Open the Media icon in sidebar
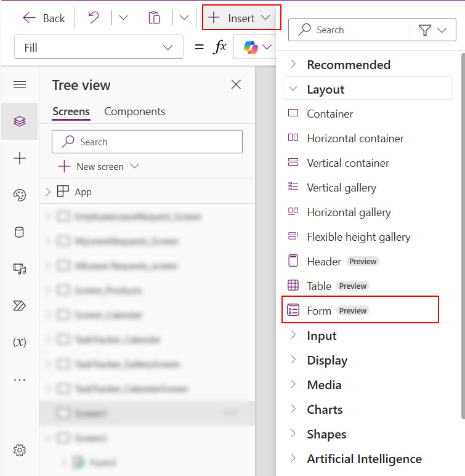This screenshot has height=476, width=465. [x=20, y=269]
